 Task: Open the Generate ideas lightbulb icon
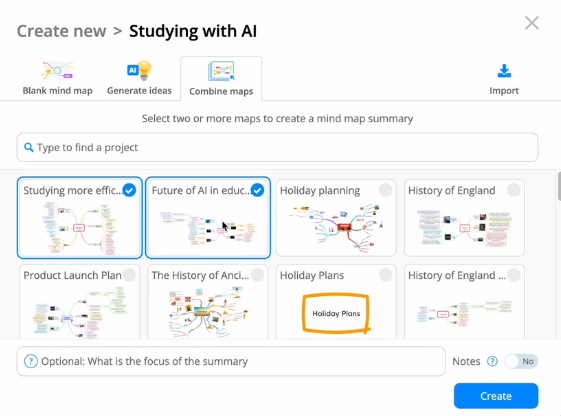coord(140,70)
